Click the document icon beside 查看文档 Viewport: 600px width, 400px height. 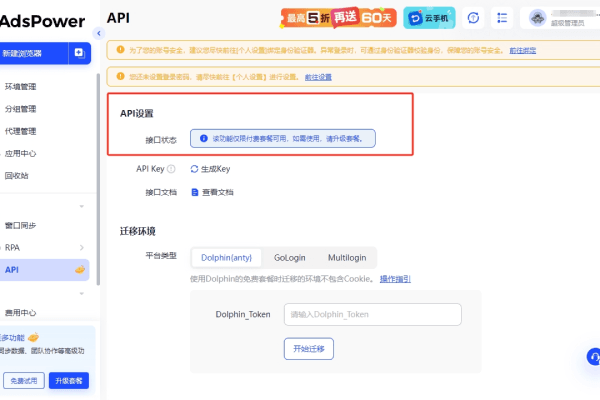195,192
